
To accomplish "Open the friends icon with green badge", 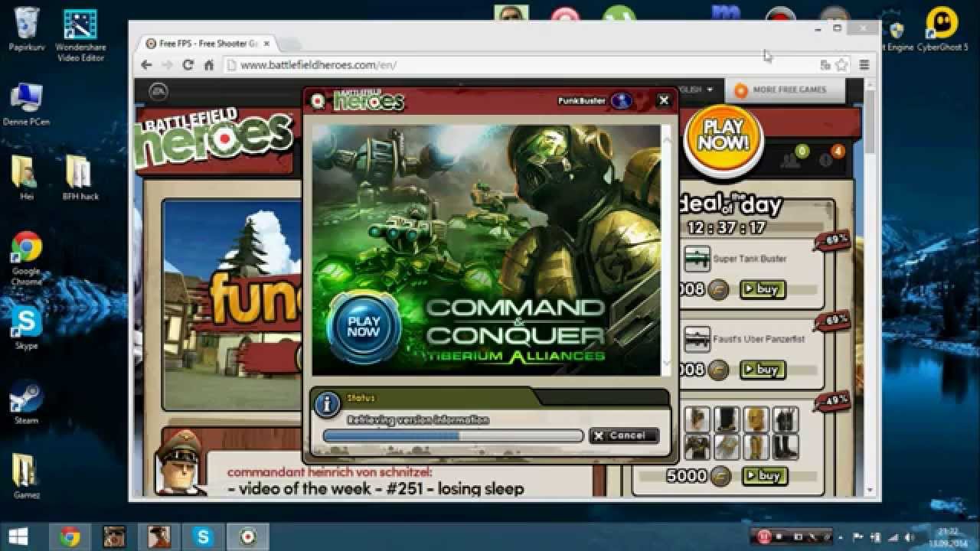I will (x=794, y=158).
